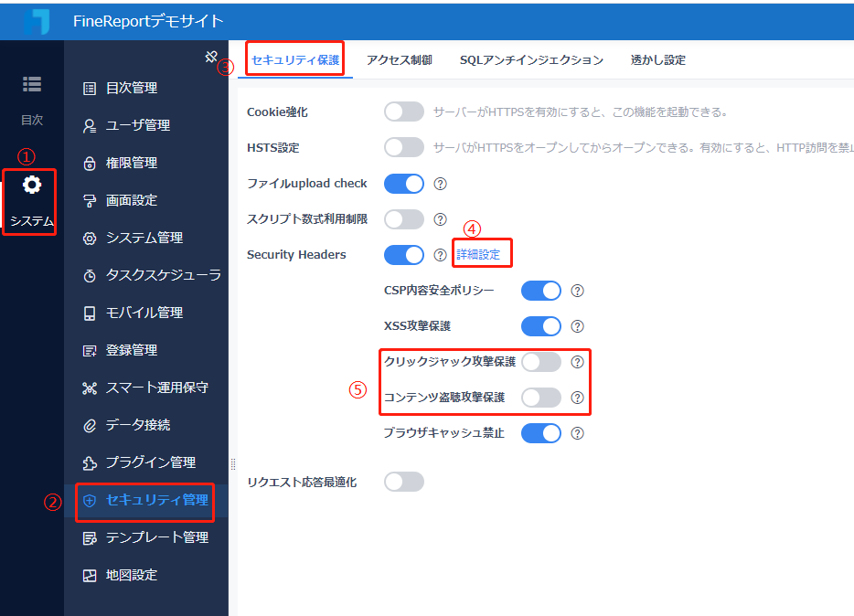The height and width of the screenshot is (616, 854).
Task: Switch to the アクセス制御 tab
Action: click(x=400, y=58)
